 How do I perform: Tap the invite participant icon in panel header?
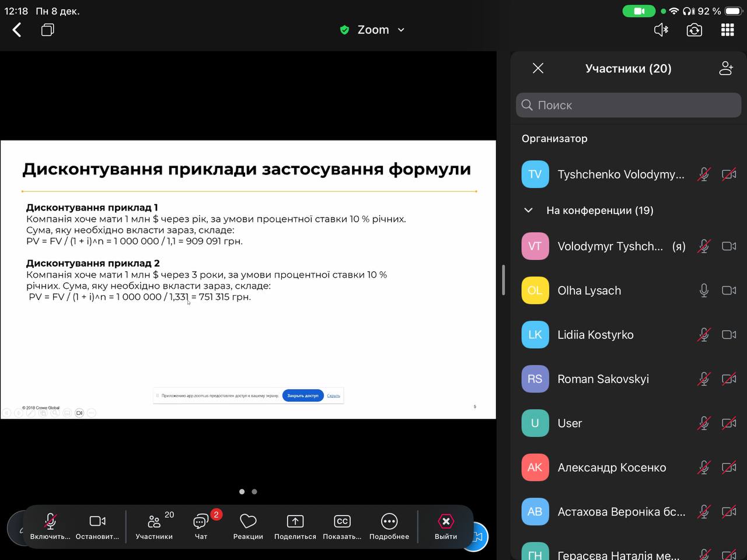tap(725, 68)
